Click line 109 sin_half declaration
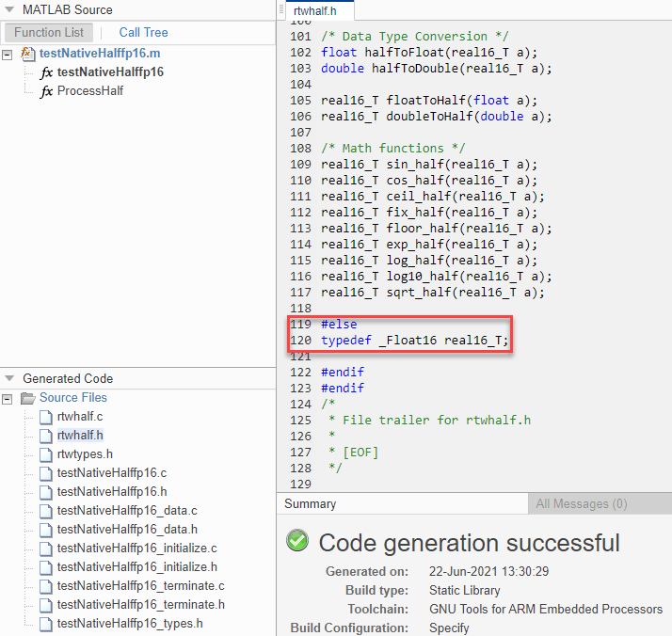 click(x=429, y=165)
